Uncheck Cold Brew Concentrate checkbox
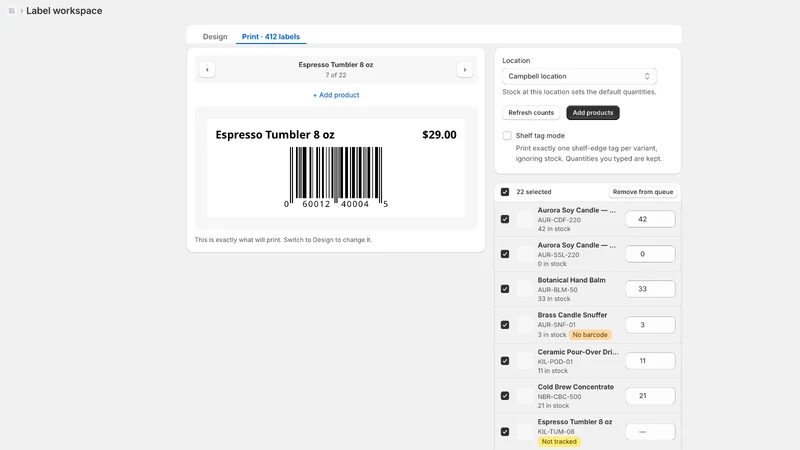Viewport: 800px width, 450px height. click(x=505, y=395)
